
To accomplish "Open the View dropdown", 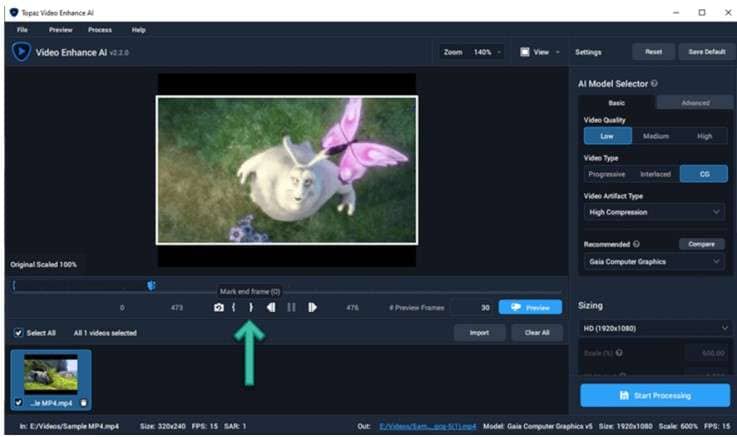I will tap(541, 52).
